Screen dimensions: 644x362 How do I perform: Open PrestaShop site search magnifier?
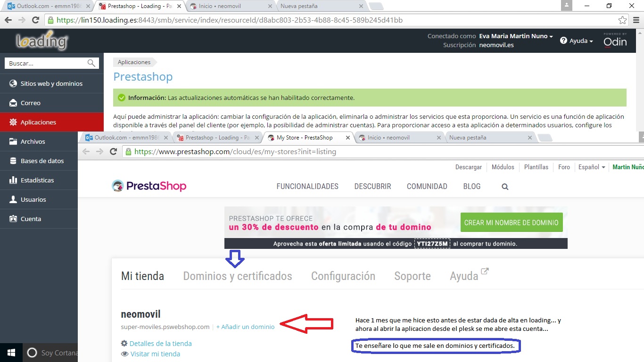pos(505,187)
